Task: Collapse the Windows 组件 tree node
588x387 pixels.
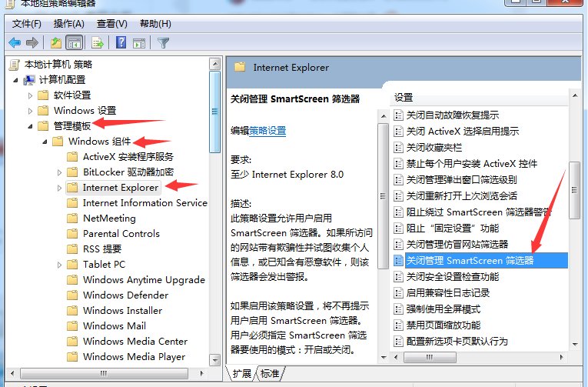Action: coord(45,142)
